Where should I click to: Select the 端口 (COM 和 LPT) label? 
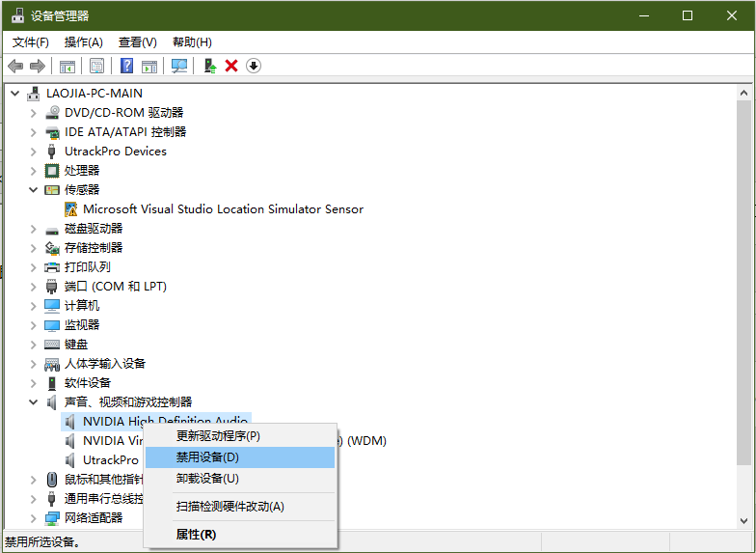(x=116, y=286)
